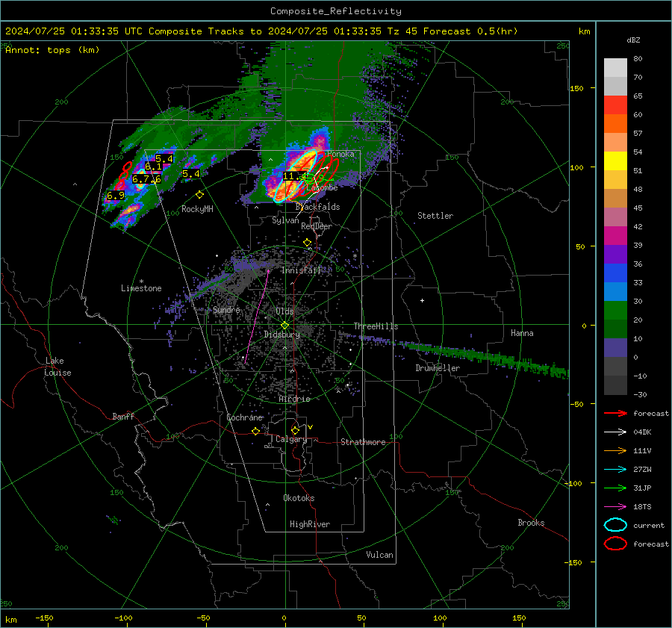
Task: Select the green 31JP track arrow
Action: click(x=615, y=488)
